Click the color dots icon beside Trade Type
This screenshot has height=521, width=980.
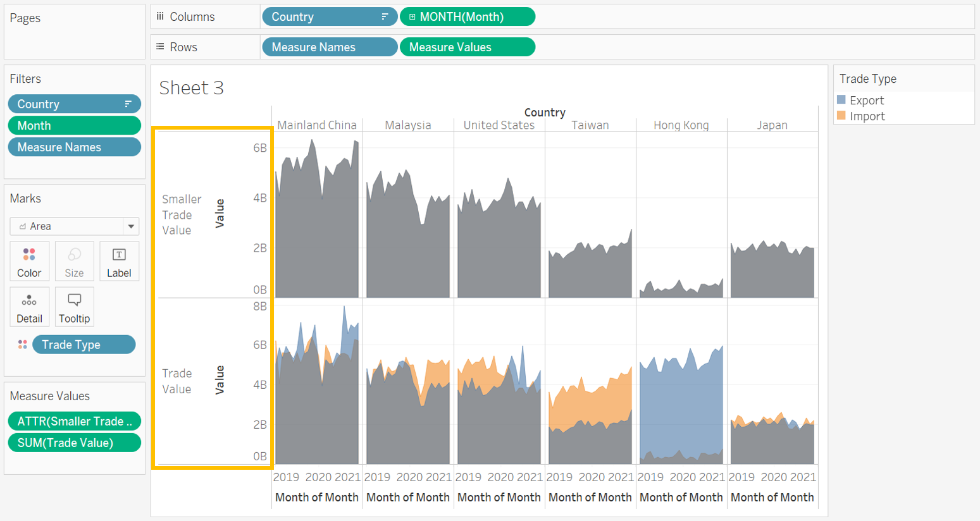tap(23, 345)
